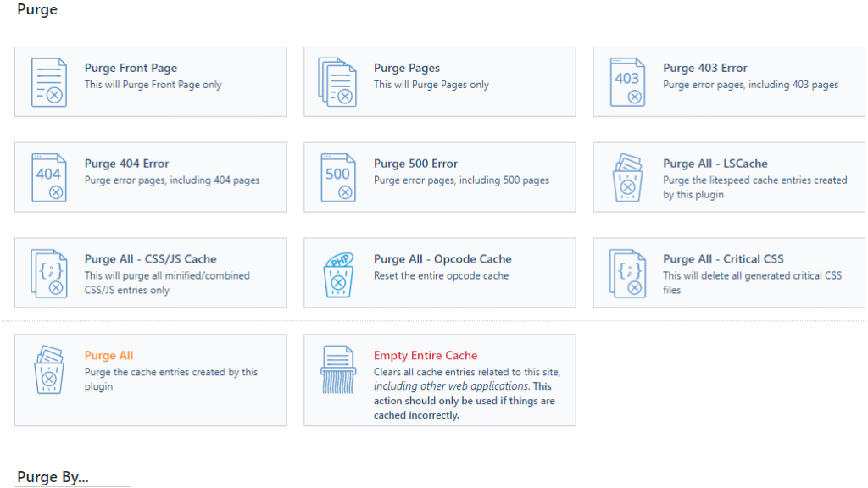Click "Purge the litespeed cache entries" description
Viewport: 868px width, 488px height.
tap(755, 187)
